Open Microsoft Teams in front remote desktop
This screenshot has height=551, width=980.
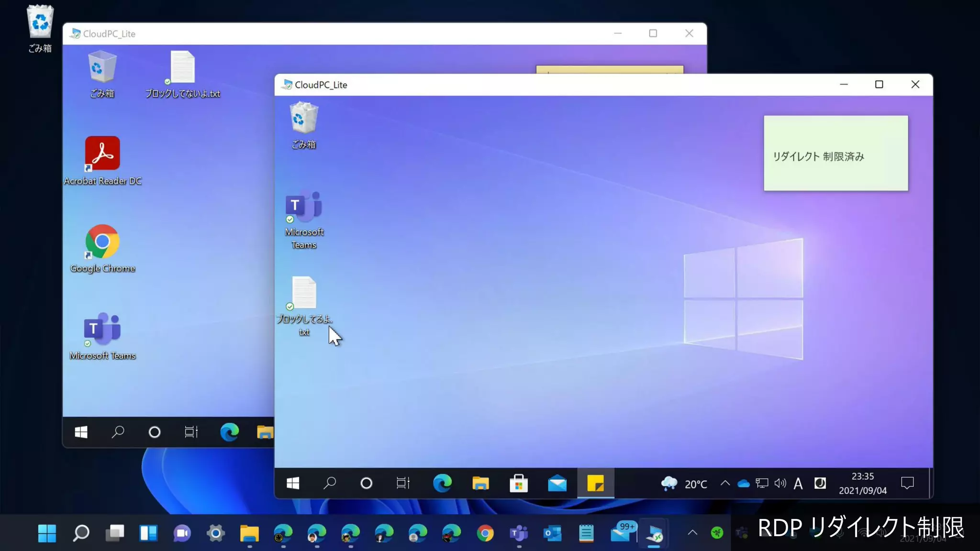pos(304,208)
